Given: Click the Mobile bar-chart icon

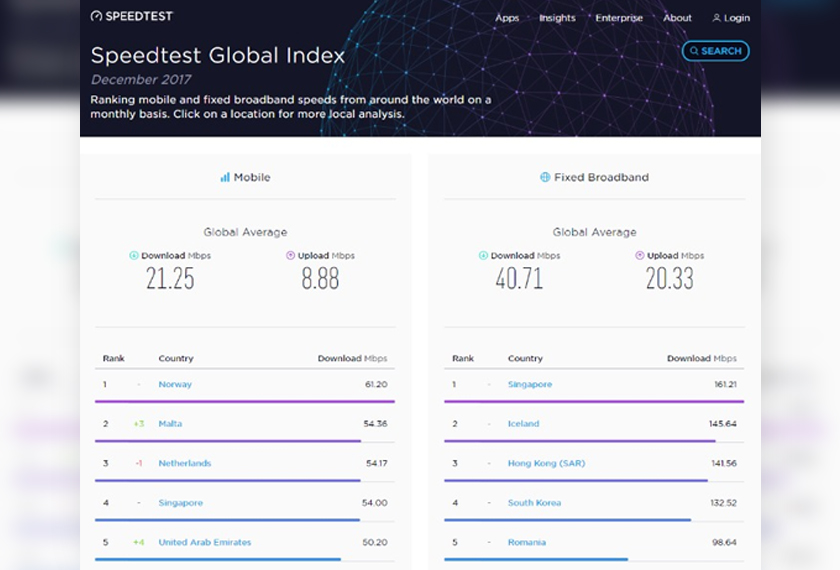Looking at the screenshot, I should click(225, 177).
